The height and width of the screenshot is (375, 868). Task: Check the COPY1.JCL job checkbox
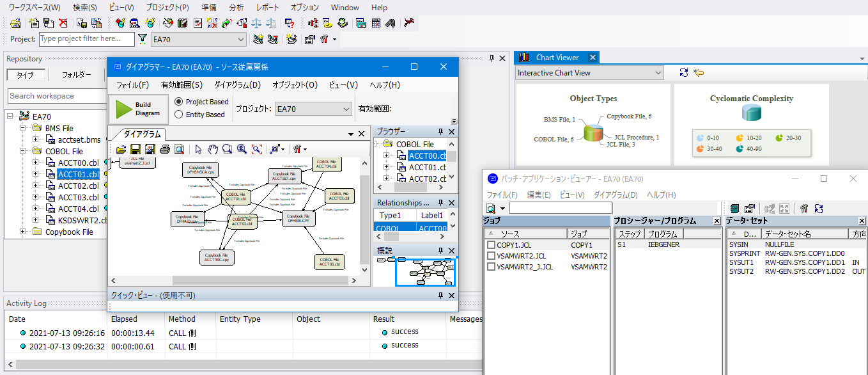click(491, 244)
